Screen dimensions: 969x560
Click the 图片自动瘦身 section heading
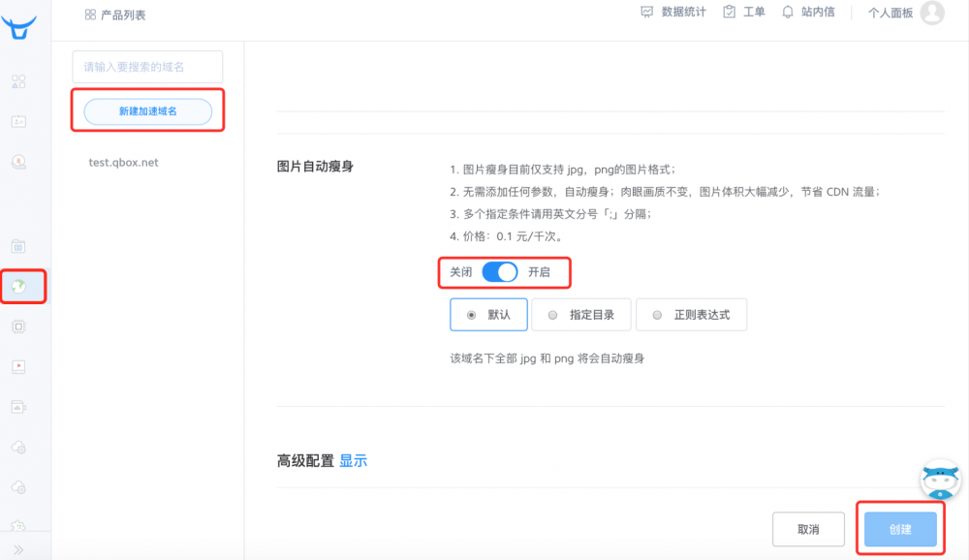pos(315,167)
